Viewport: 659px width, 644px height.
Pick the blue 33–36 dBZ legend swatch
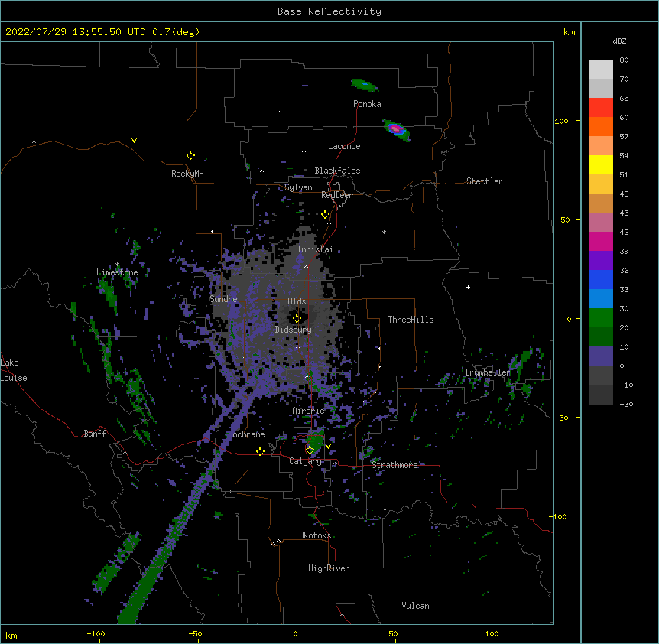point(601,279)
